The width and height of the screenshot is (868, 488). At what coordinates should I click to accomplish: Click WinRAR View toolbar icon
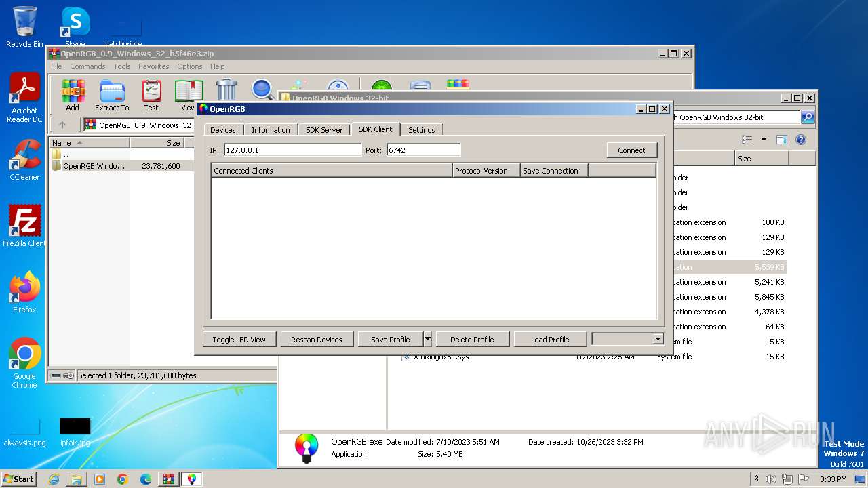188,95
